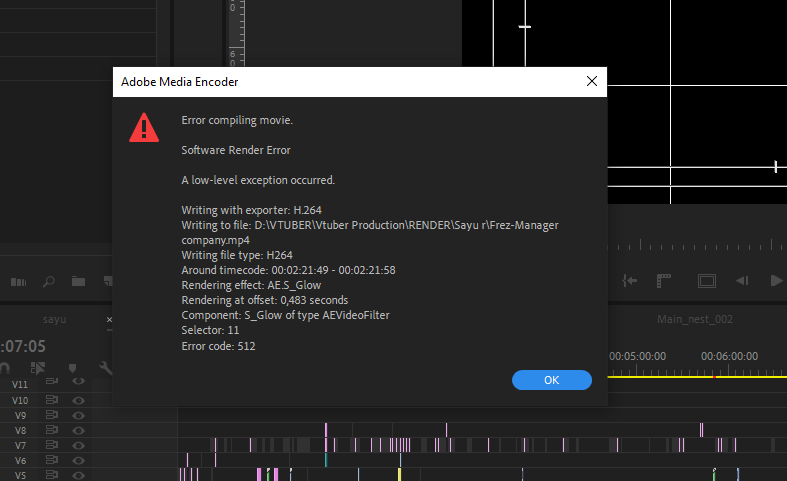Click the 00:05:00:00 mark on timeline ruler
This screenshot has height=481, width=787.
coord(637,356)
